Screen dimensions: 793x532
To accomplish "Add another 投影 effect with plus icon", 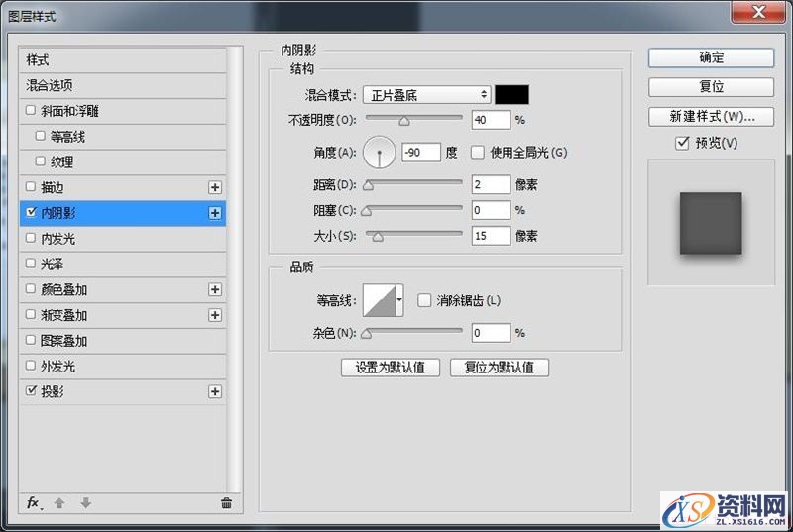I will point(215,391).
